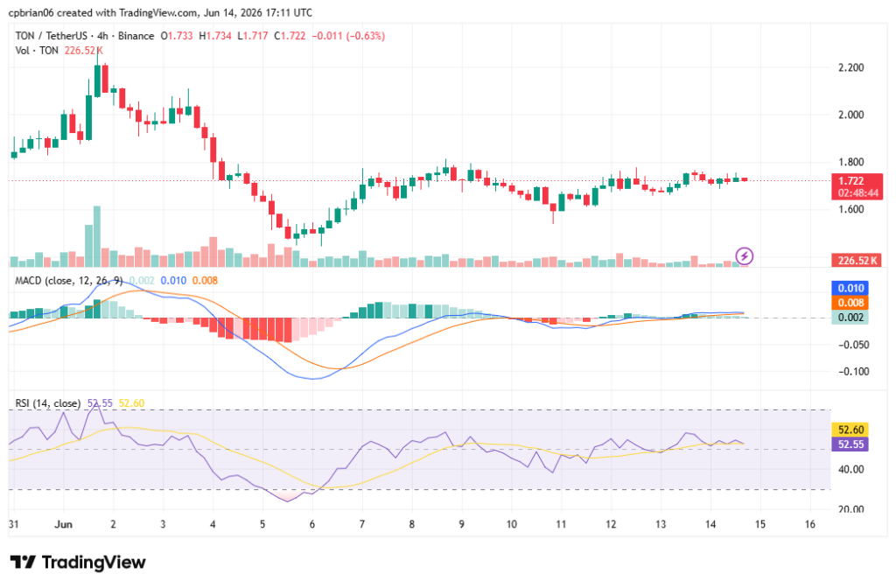Click the TradingView logo at the bottom
Screen dimensions: 896x588
[78, 563]
